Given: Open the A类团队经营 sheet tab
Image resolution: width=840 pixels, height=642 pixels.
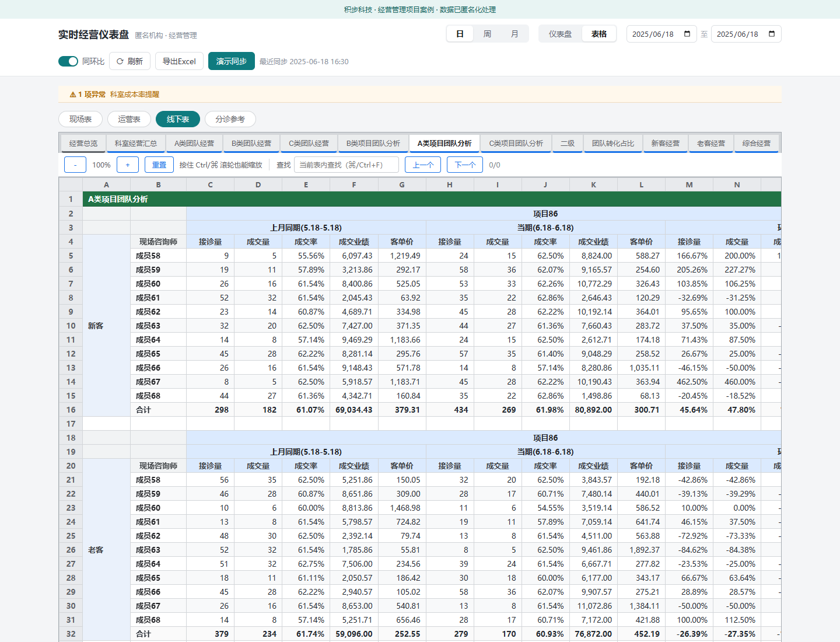Looking at the screenshot, I should (x=194, y=144).
